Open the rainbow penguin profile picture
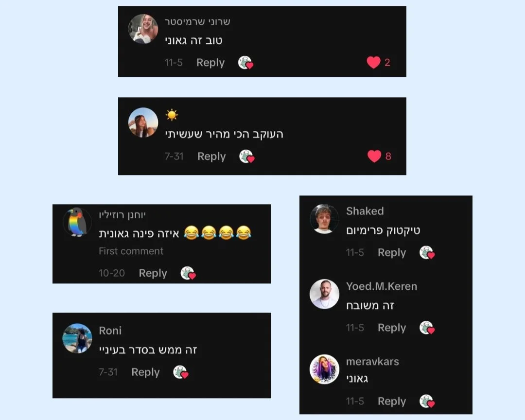This screenshot has height=420, width=525. (x=77, y=222)
